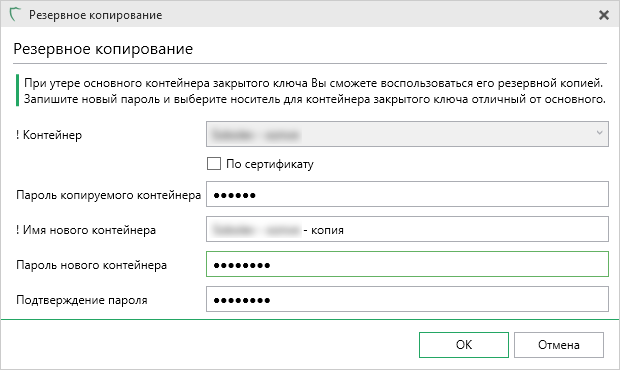Viewport: 620px width, 370px height.
Task: Close the Резервное копирование dialog window
Action: coord(603,15)
